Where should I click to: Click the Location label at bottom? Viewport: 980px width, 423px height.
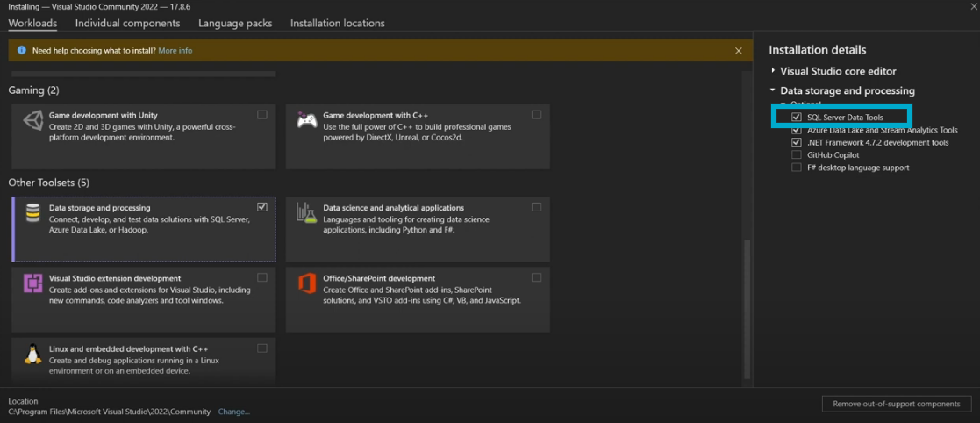tap(23, 401)
